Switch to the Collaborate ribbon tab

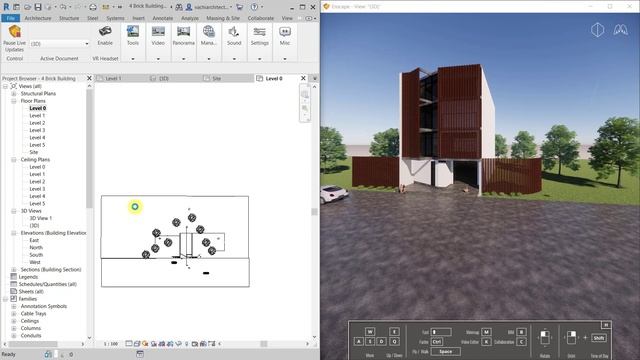coord(260,18)
